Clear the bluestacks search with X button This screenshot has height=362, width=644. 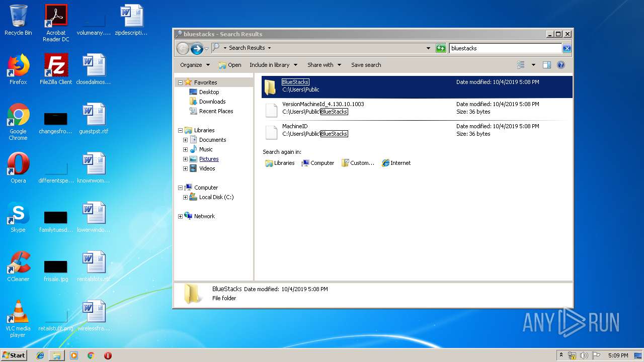[x=567, y=48]
